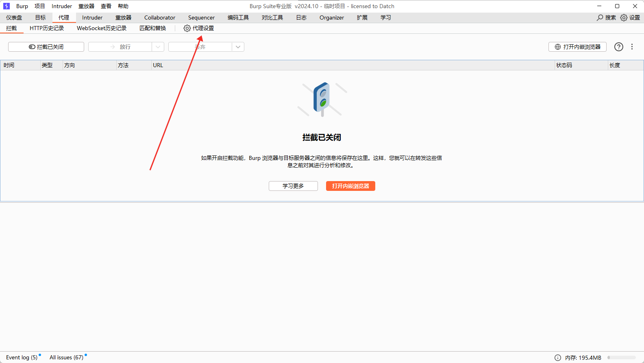
Task: Open the 匹配和替换 sub-tab
Action: (153, 28)
